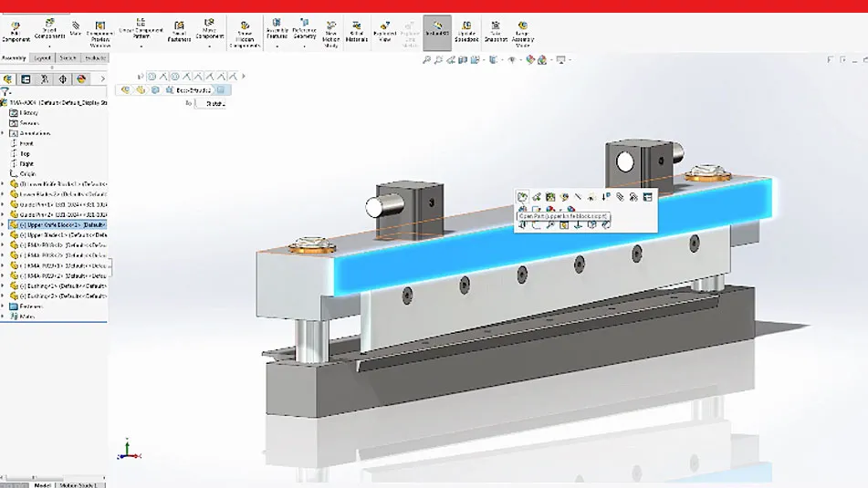Expand the Lower Knife Block component
This screenshot has width=868, height=488.
click(3, 183)
